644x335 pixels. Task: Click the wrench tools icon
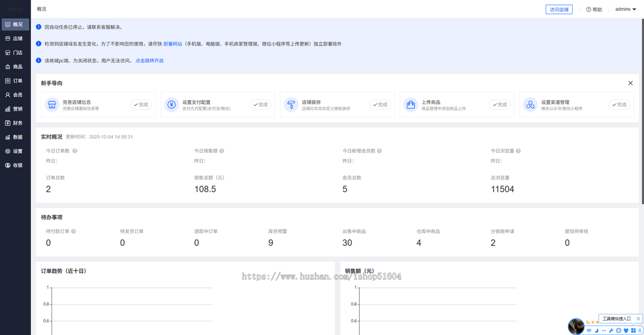click(611, 331)
